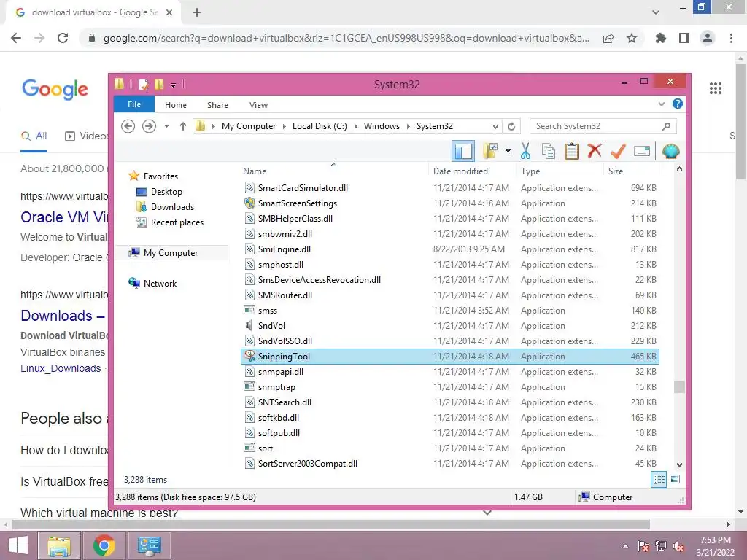Click the clipboard Paste icon
Image resolution: width=747 pixels, height=560 pixels.
tap(571, 151)
